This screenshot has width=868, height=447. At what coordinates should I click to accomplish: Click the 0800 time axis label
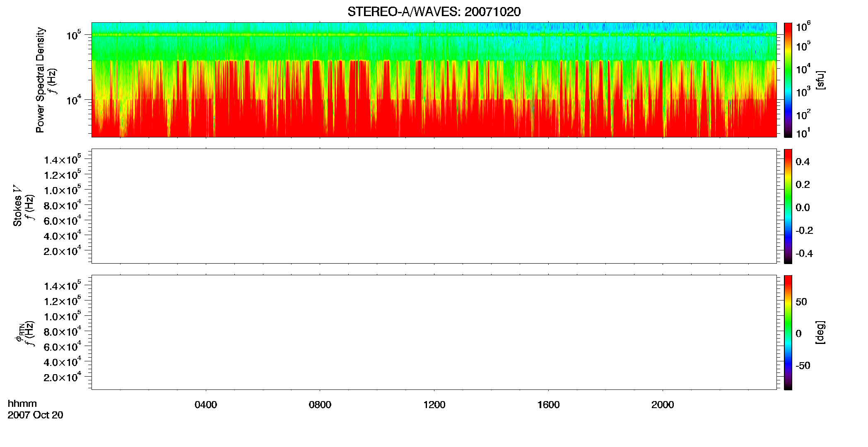pyautogui.click(x=320, y=405)
